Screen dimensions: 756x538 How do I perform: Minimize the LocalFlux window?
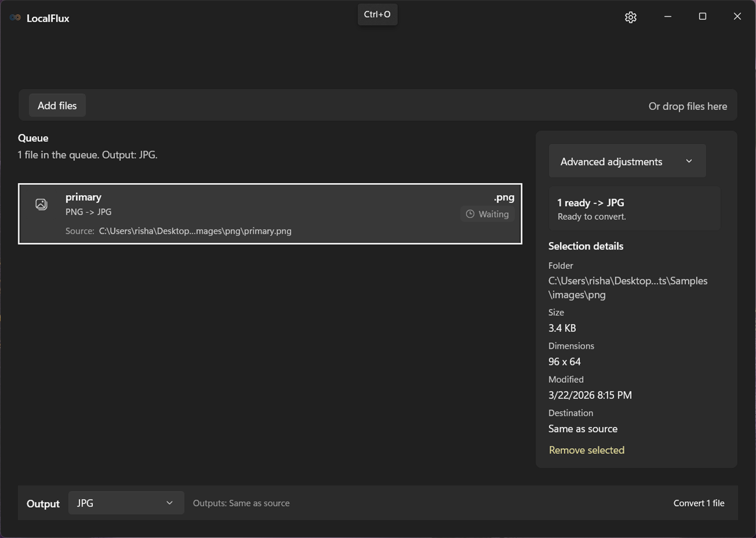668,17
